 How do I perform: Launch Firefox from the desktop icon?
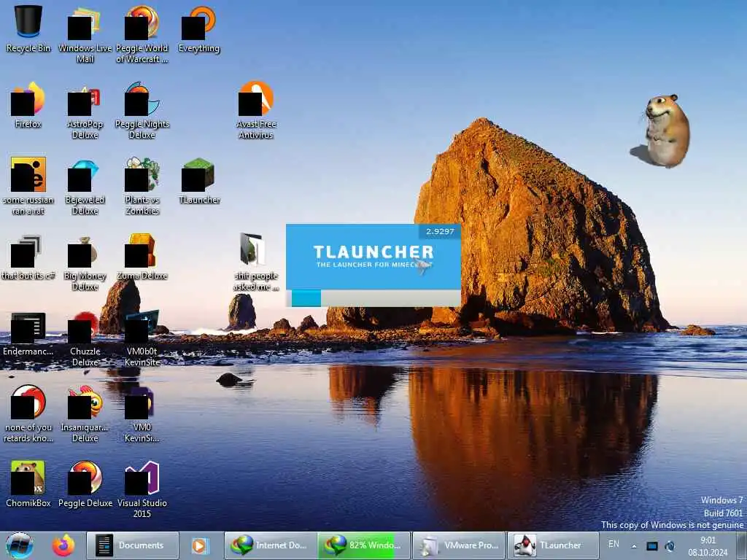click(x=28, y=105)
